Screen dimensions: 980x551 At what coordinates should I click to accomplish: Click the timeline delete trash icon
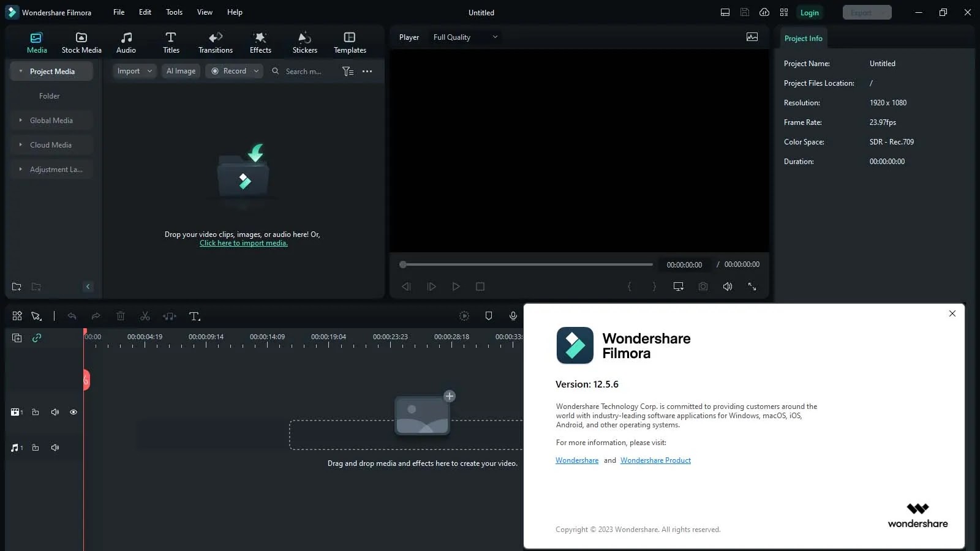121,316
